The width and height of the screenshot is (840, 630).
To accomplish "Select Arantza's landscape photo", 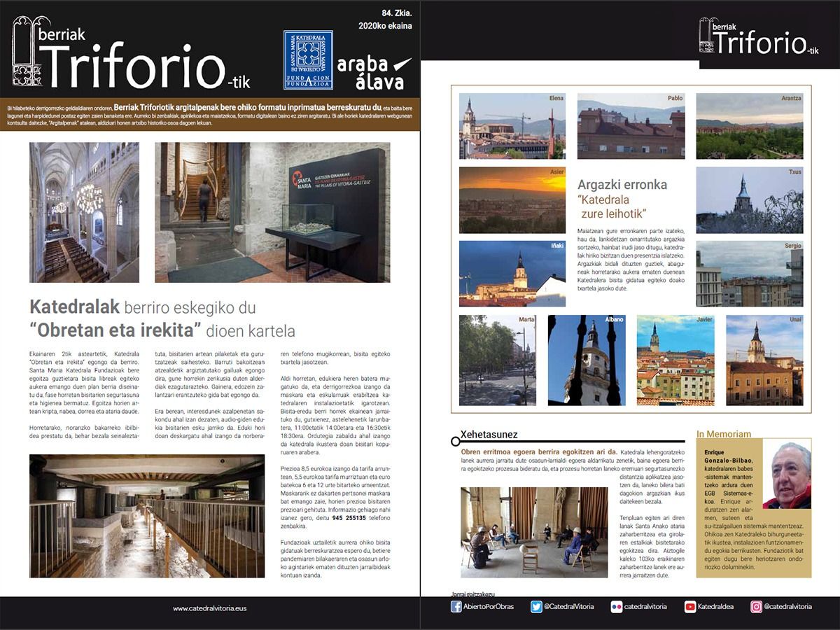I will [x=750, y=126].
